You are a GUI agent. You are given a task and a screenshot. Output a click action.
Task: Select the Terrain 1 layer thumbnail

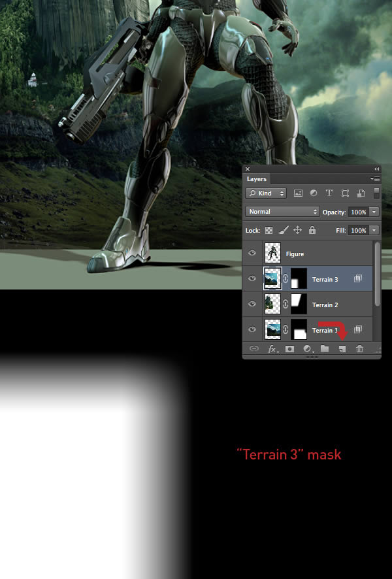coord(273,329)
